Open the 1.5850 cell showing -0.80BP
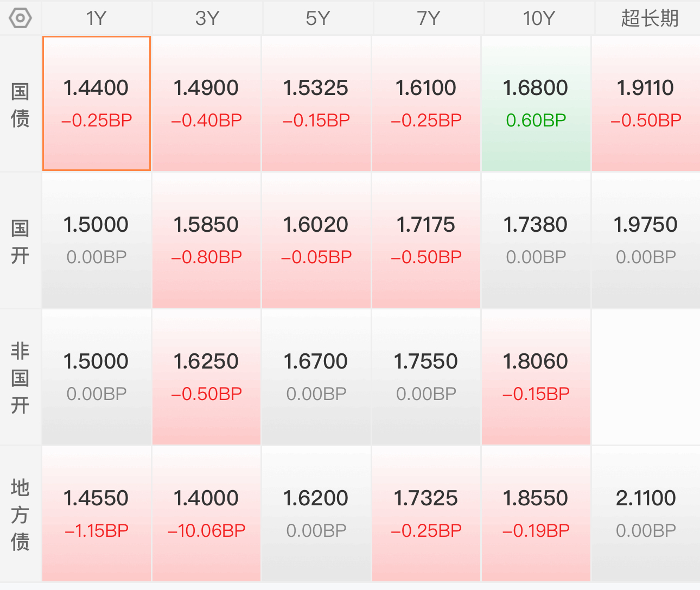Screen dimensions: 700x590 (x=206, y=240)
